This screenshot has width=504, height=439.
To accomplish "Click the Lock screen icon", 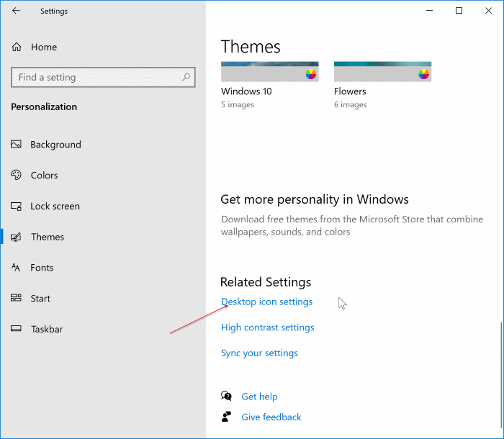I will [x=16, y=206].
